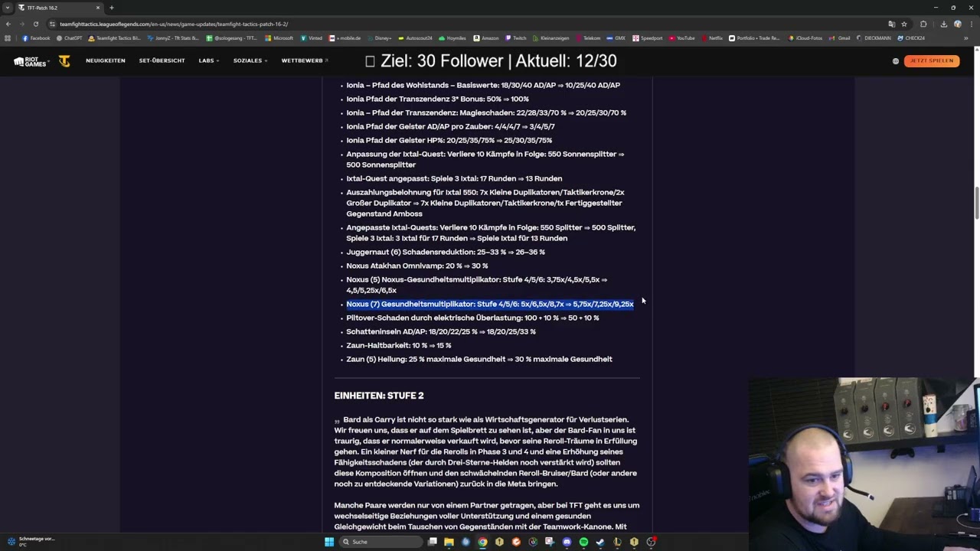Open the SET-ÜBERSICHT navigation item

162,61
